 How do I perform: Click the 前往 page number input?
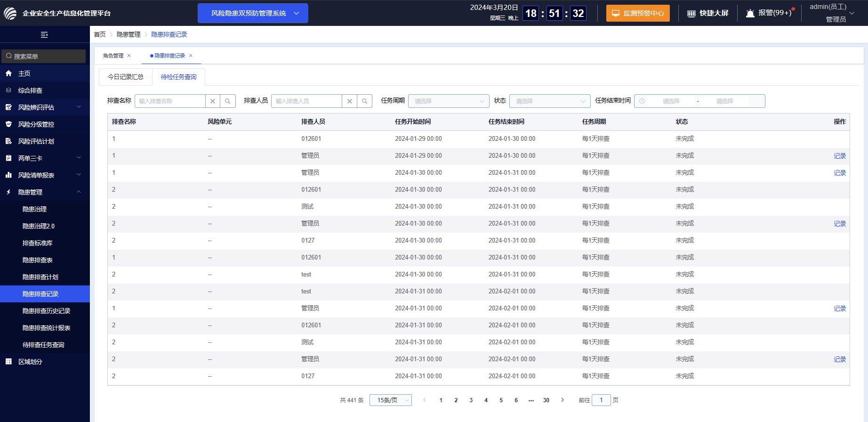pyautogui.click(x=601, y=400)
